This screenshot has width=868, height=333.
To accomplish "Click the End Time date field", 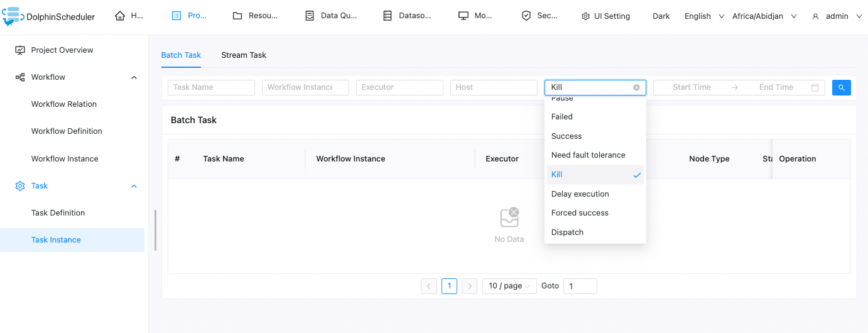I will coord(776,87).
